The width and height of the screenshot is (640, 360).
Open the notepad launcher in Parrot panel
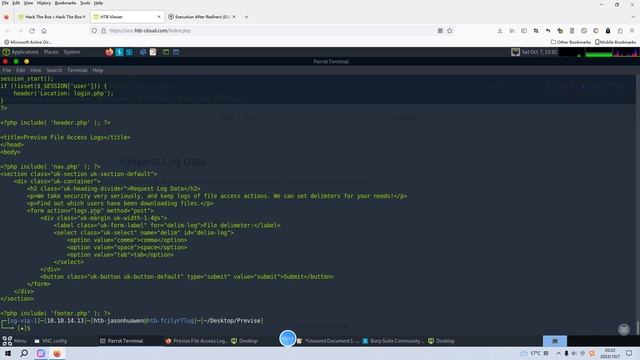click(x=153, y=52)
